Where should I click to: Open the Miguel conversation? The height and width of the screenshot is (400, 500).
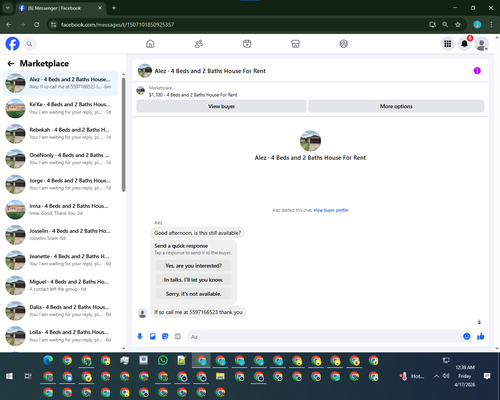coord(60,285)
